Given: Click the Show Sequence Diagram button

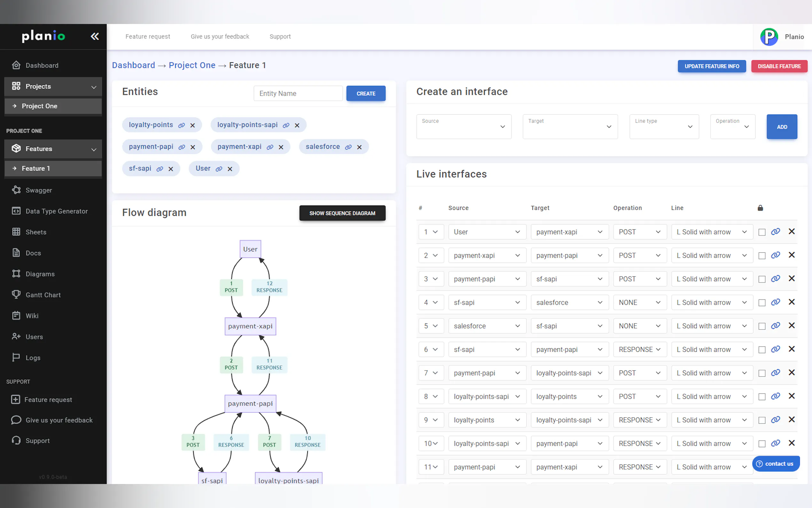Looking at the screenshot, I should click(342, 213).
